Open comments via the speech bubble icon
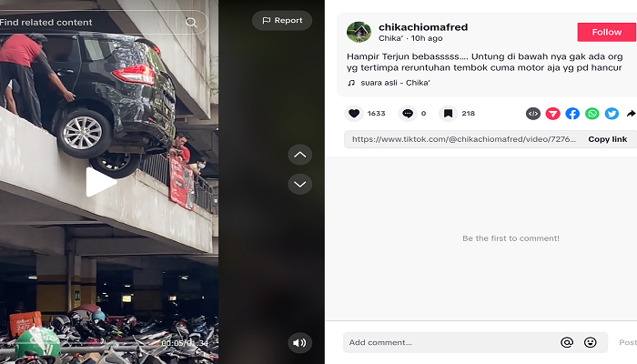This screenshot has height=364, width=637. click(x=408, y=114)
